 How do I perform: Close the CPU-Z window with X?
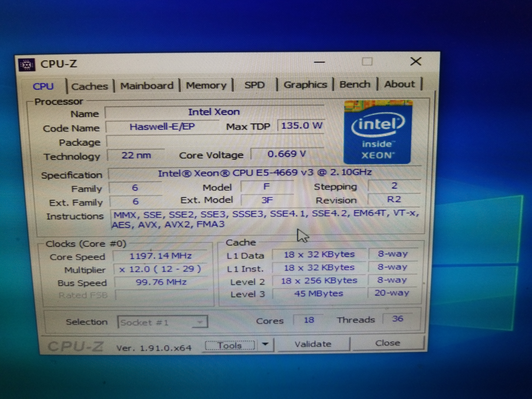pos(416,61)
